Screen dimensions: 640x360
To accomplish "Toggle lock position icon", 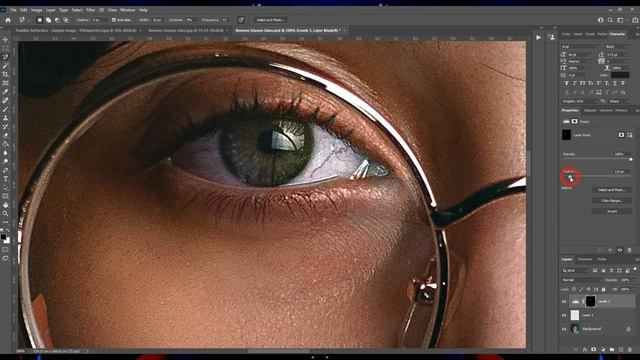I will (x=589, y=289).
